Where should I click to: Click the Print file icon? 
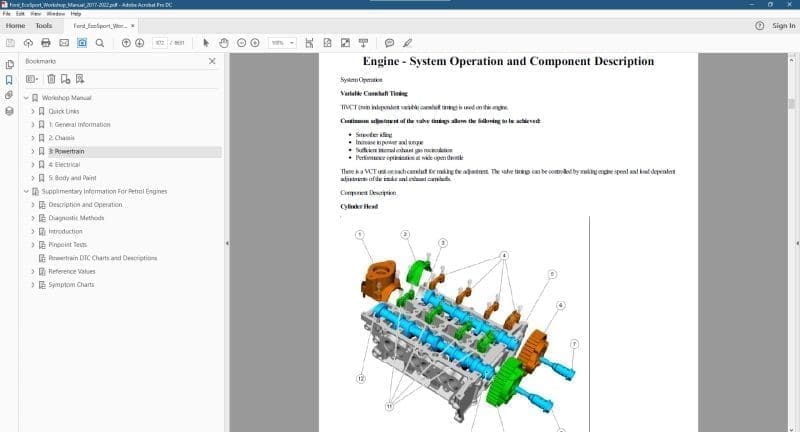46,43
